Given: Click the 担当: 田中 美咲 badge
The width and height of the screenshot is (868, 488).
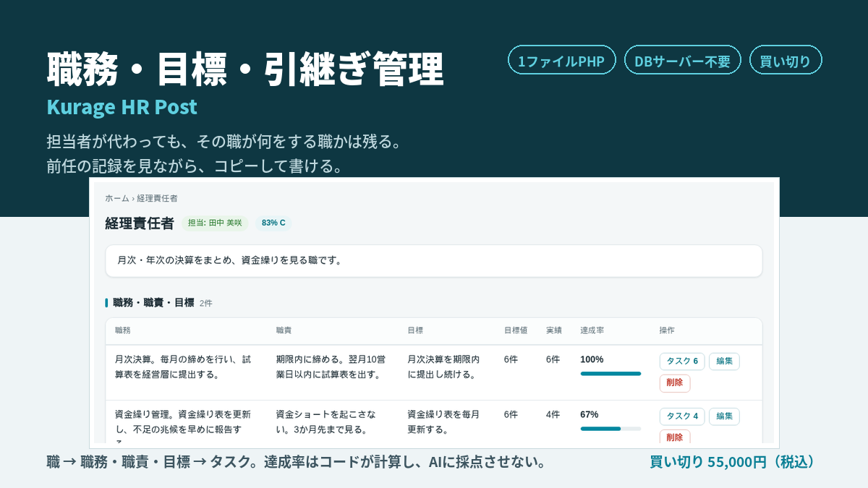Looking at the screenshot, I should coord(215,223).
